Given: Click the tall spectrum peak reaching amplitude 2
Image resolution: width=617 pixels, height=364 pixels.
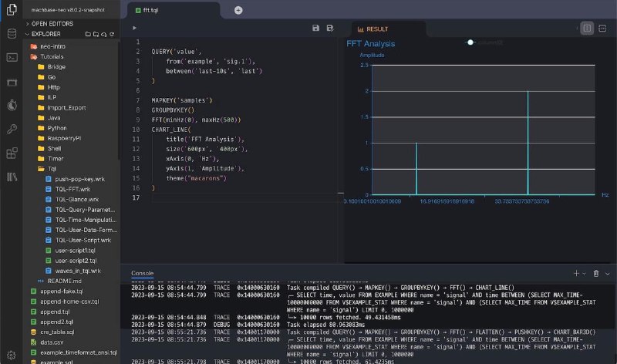Looking at the screenshot, I should 528,143.
